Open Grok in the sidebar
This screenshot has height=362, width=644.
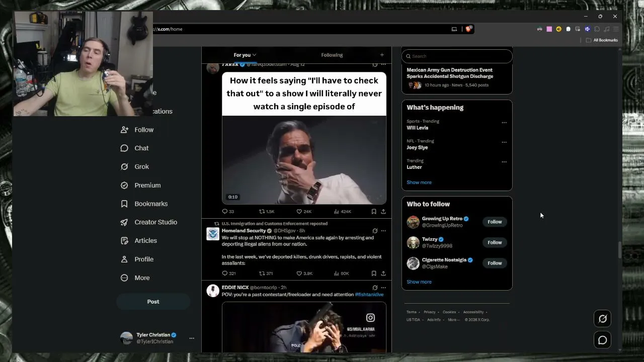click(135, 166)
